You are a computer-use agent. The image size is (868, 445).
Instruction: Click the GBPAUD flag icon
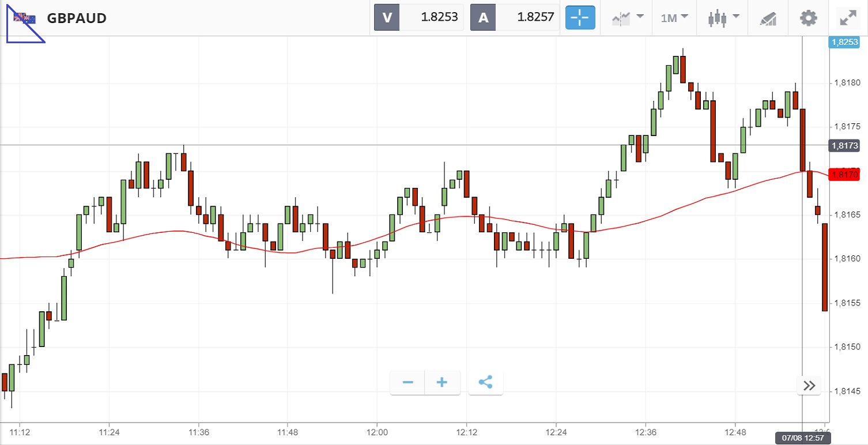coord(25,18)
